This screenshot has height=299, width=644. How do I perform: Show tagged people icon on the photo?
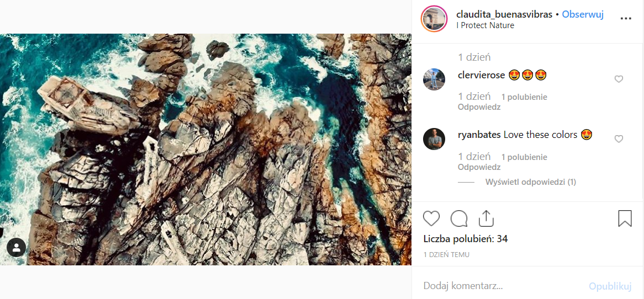click(17, 248)
